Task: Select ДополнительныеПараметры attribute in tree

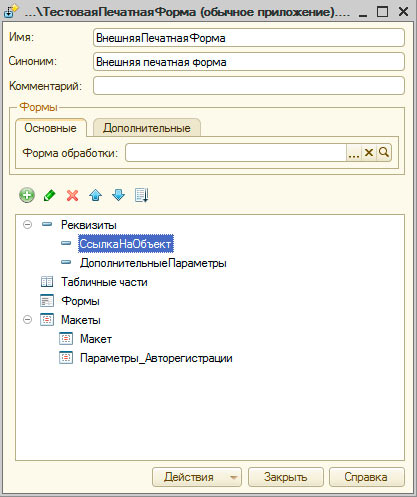Action: [153, 263]
